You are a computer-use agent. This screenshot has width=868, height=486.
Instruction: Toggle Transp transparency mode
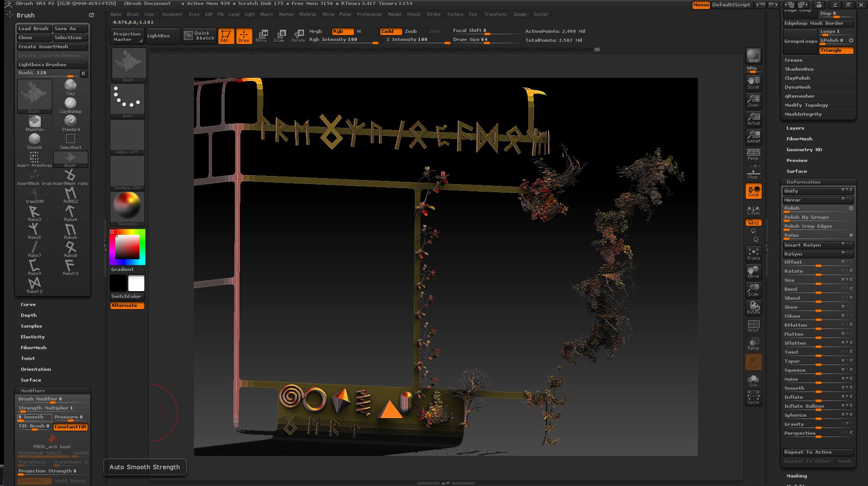point(753,344)
